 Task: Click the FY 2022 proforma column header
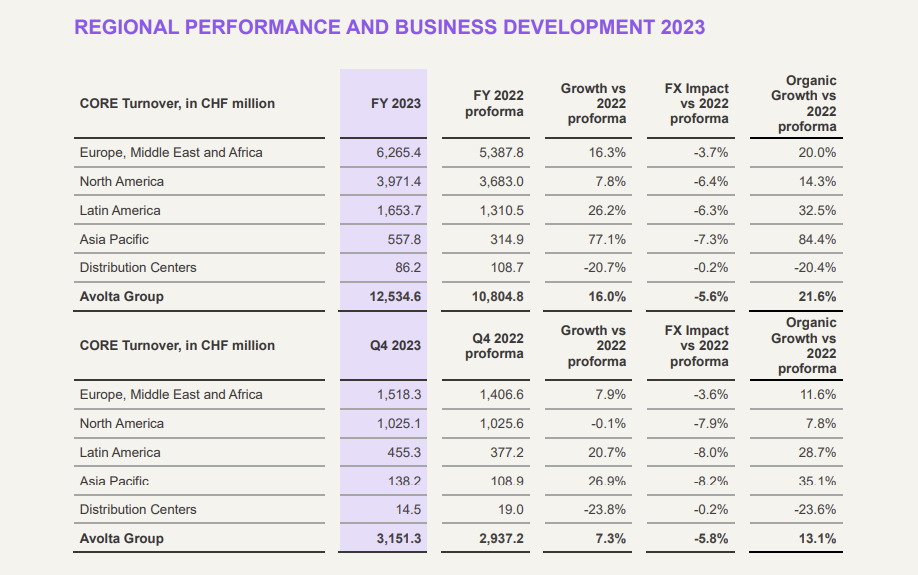pyautogui.click(x=494, y=104)
